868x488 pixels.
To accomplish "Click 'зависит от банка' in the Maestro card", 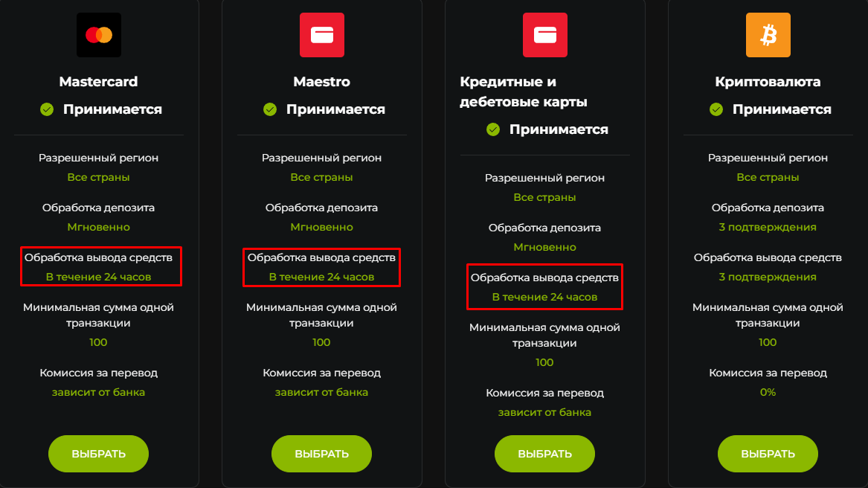I will pos(321,392).
